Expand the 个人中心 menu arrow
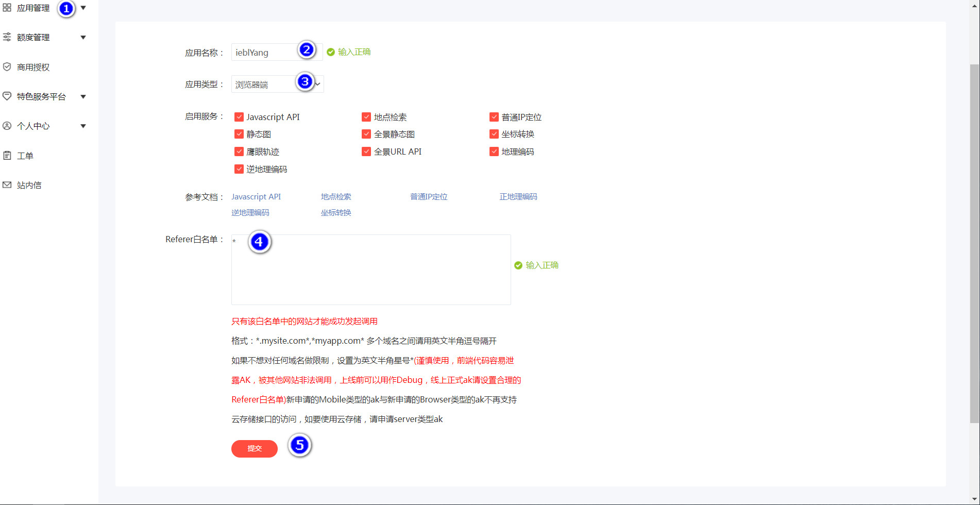 tap(83, 126)
